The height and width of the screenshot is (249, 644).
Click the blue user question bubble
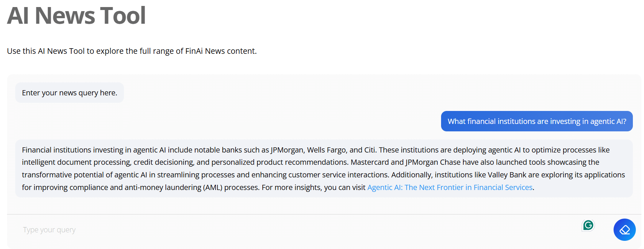coord(536,121)
